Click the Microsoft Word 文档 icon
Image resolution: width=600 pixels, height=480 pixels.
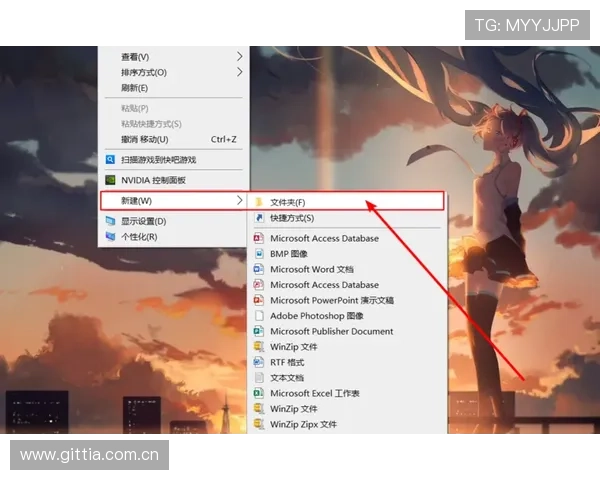click(259, 269)
